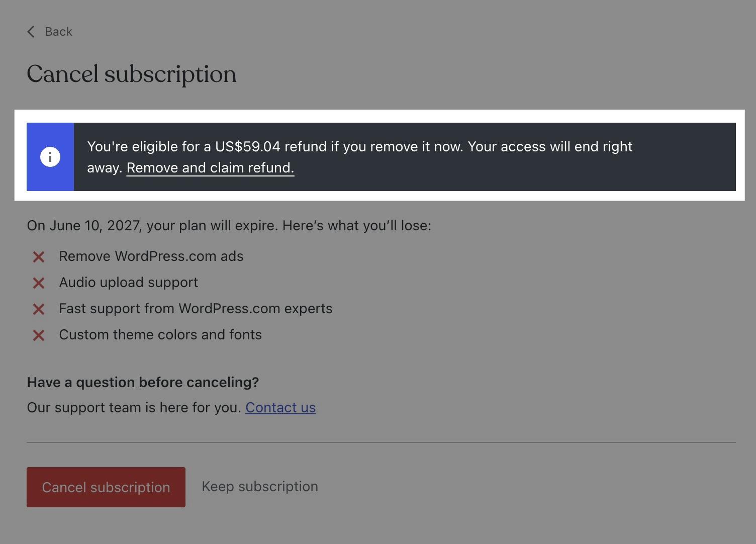Select 'Custom theme colors and fonts' text

160,335
